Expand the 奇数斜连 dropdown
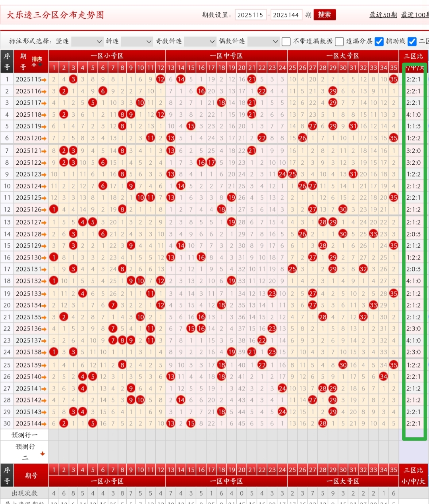Screen dimensions: 429x504 coord(200,41)
